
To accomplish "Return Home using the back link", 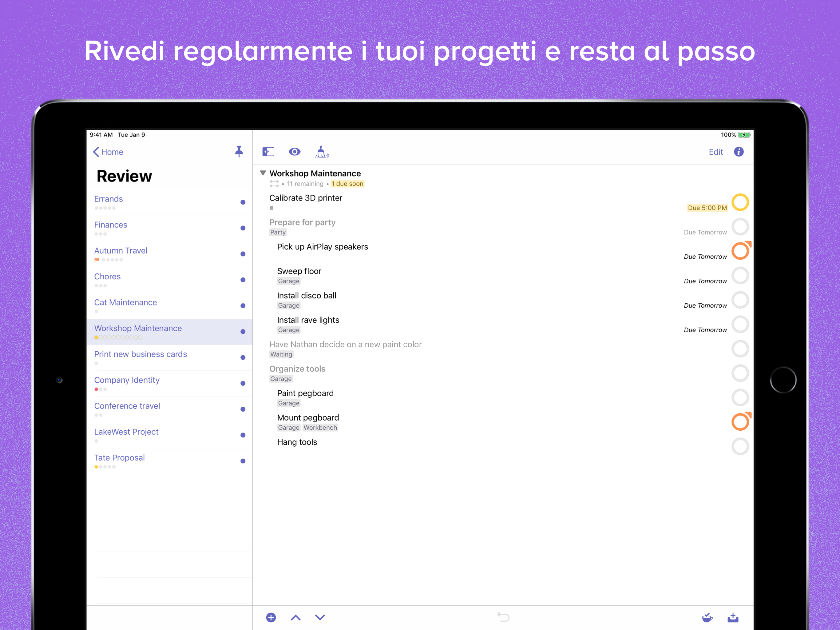I will tap(108, 152).
